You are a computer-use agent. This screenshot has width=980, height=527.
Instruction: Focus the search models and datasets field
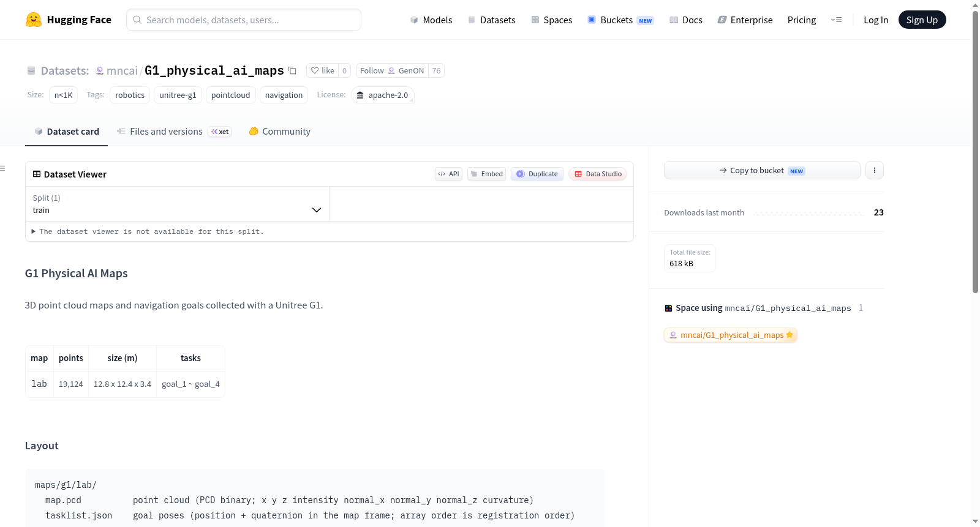coord(244,20)
